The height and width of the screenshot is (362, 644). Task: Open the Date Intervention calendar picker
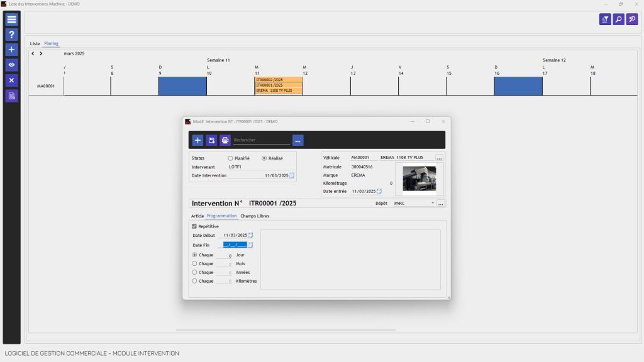click(x=292, y=176)
